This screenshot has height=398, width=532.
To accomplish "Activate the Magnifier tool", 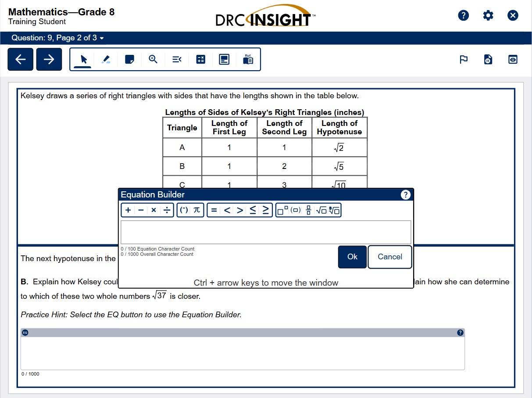I will [x=153, y=59].
